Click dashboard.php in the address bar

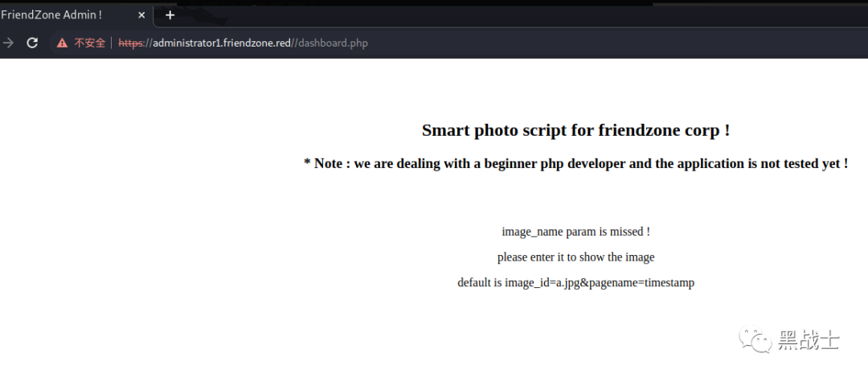tap(333, 43)
